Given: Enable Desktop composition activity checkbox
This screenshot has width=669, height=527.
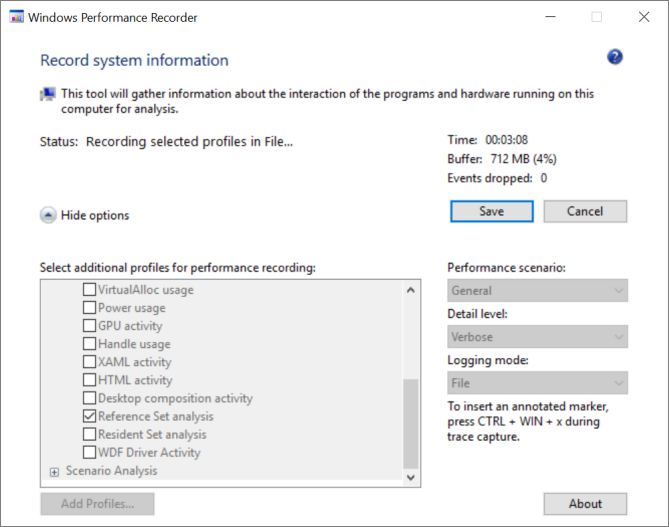Looking at the screenshot, I should pyautogui.click(x=89, y=398).
